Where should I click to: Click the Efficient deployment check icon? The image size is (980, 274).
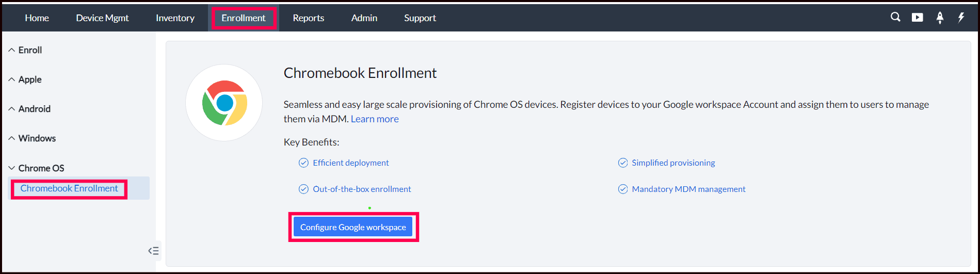303,163
